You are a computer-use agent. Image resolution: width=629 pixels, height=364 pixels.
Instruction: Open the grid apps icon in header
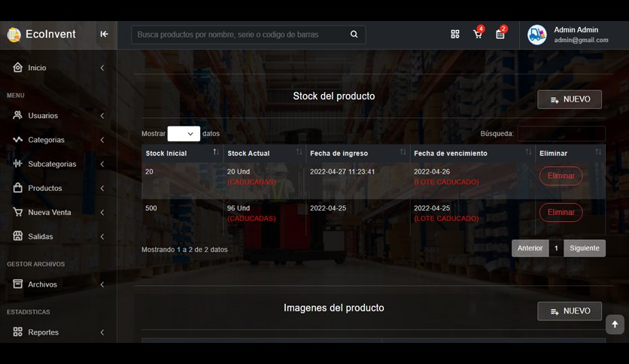[x=455, y=35]
